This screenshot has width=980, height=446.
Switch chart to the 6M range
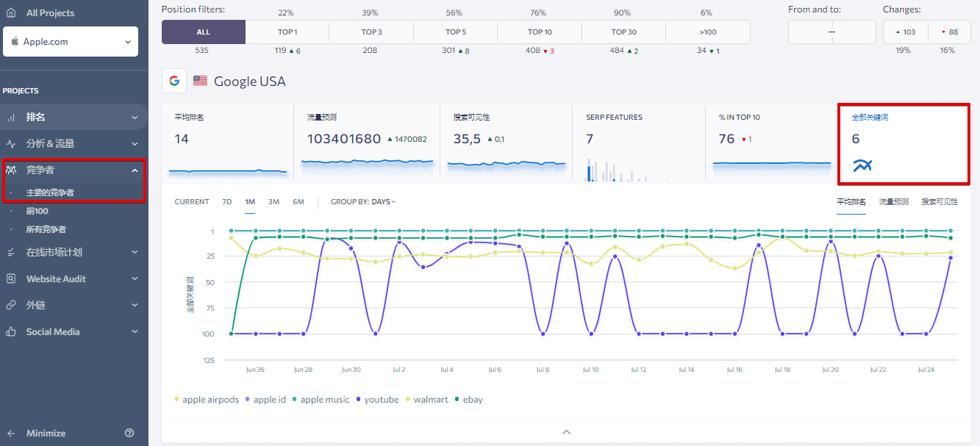click(x=298, y=202)
